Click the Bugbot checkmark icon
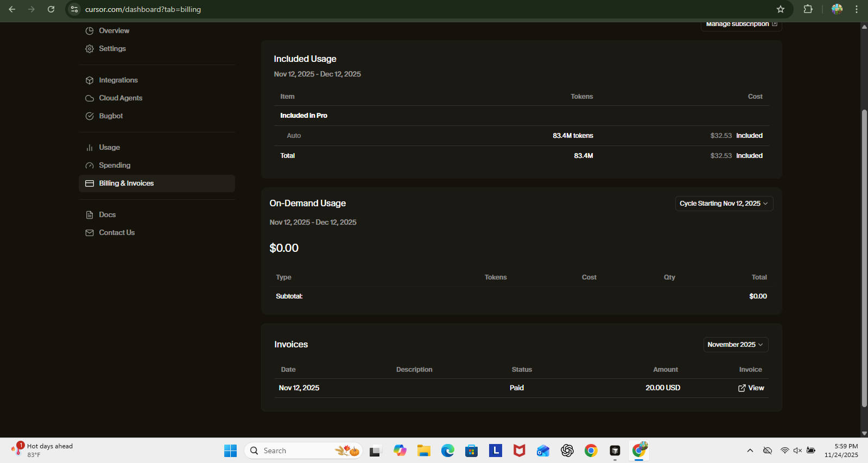The height and width of the screenshot is (463, 868). click(x=90, y=116)
